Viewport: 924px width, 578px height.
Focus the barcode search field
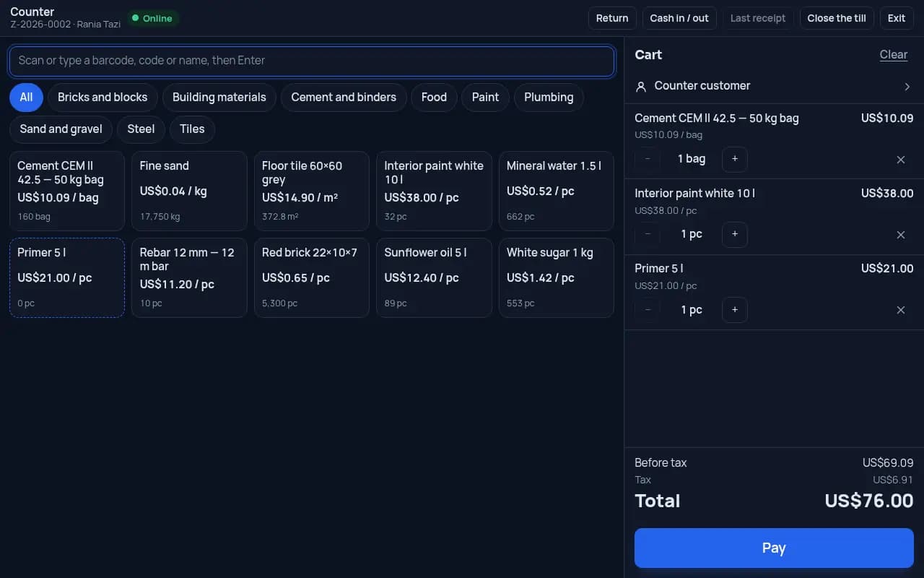tap(312, 61)
